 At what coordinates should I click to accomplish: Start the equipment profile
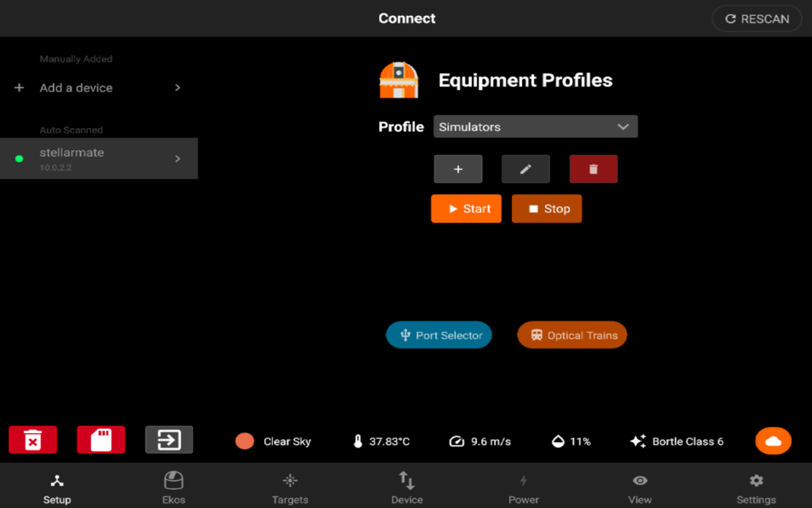pos(466,209)
